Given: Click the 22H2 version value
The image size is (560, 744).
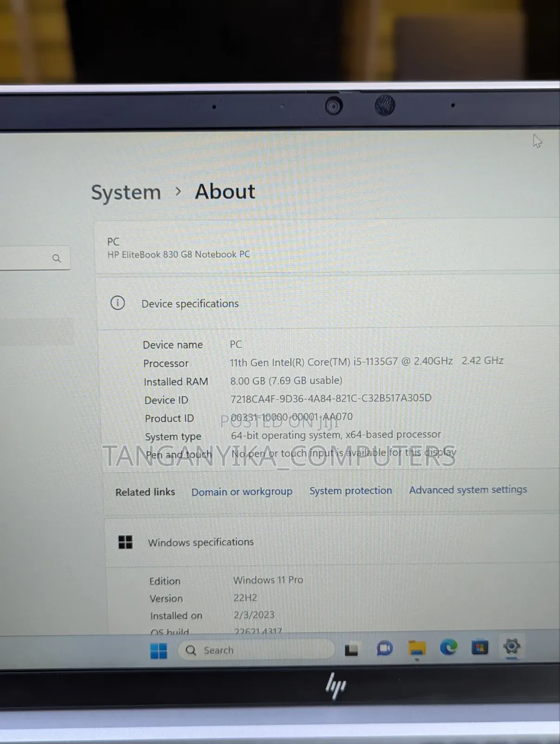Looking at the screenshot, I should 245,598.
